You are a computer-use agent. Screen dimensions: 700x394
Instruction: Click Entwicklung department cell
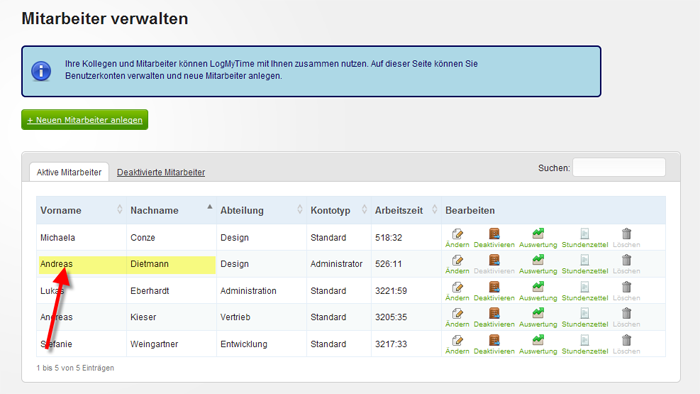tap(244, 344)
